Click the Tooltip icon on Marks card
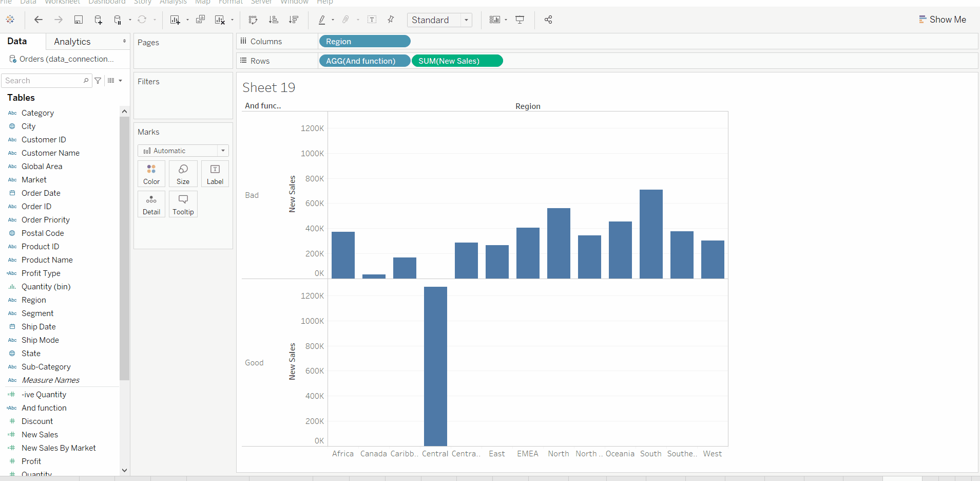 click(183, 204)
